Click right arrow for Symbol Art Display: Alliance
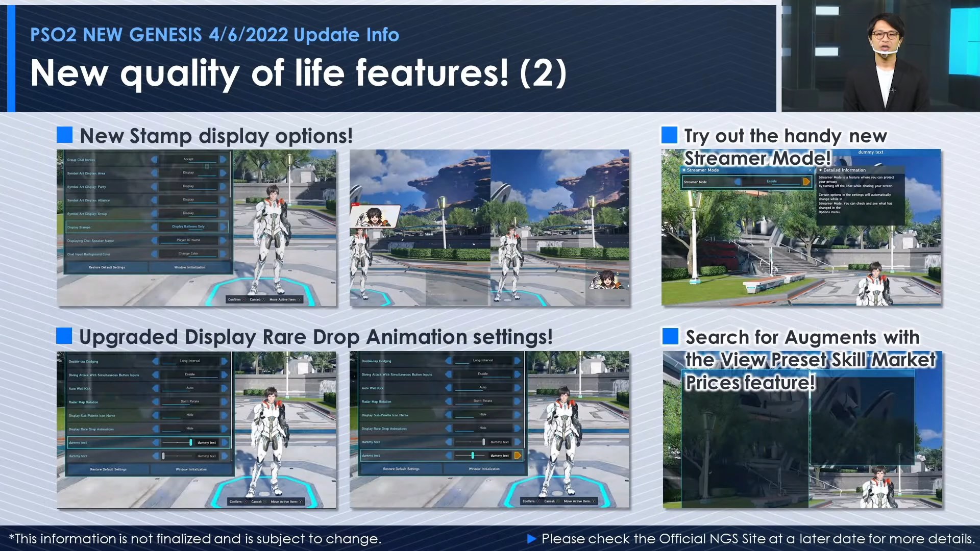Image resolution: width=980 pixels, height=551 pixels. (x=223, y=200)
